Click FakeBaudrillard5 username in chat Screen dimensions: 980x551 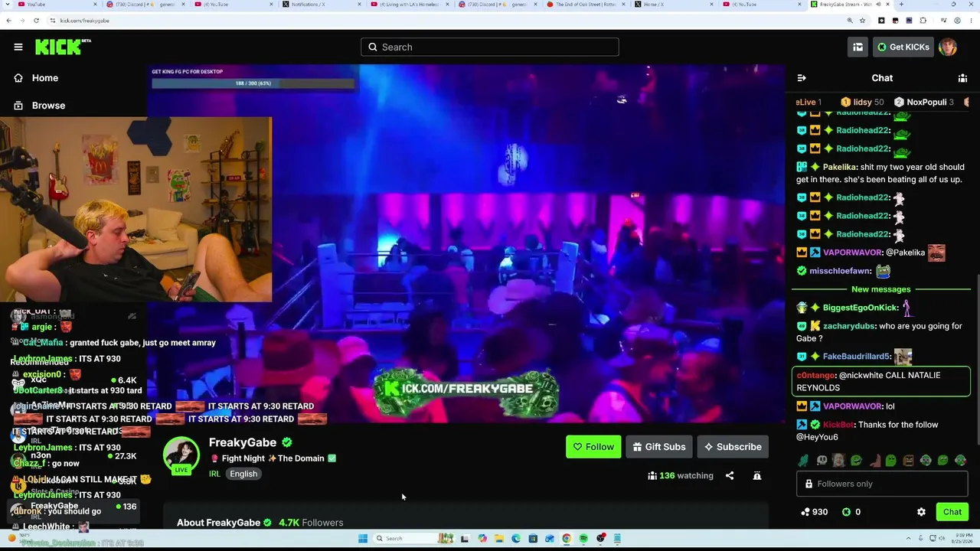(x=857, y=357)
